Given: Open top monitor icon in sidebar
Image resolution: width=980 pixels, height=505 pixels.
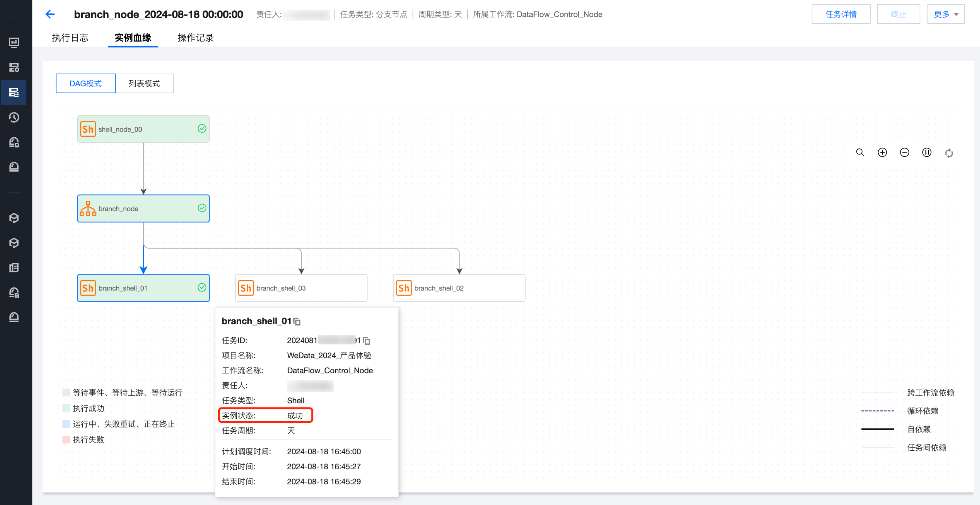Looking at the screenshot, I should pyautogui.click(x=14, y=43).
